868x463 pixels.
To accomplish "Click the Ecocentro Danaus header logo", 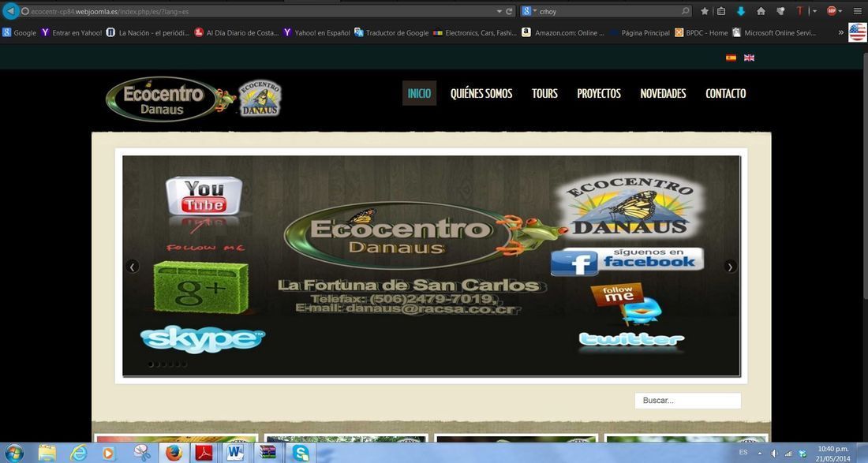I will [193, 99].
